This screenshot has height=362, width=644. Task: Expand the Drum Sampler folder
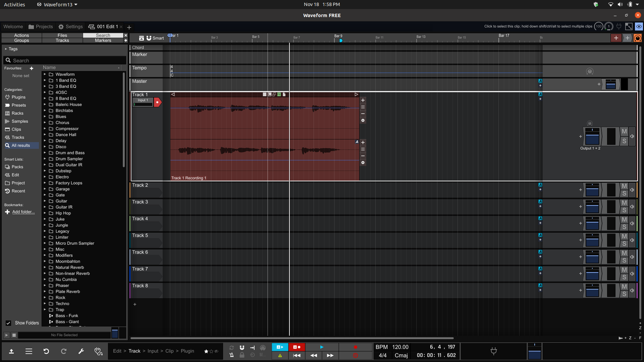click(44, 159)
